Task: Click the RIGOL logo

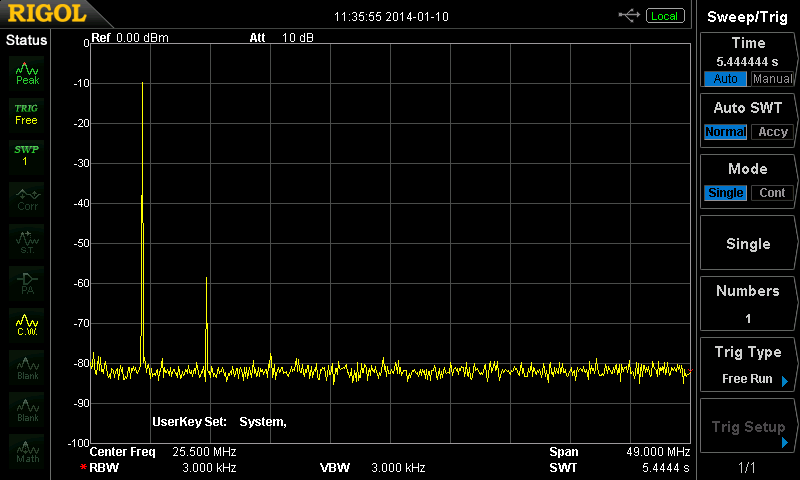Action: pyautogui.click(x=47, y=13)
